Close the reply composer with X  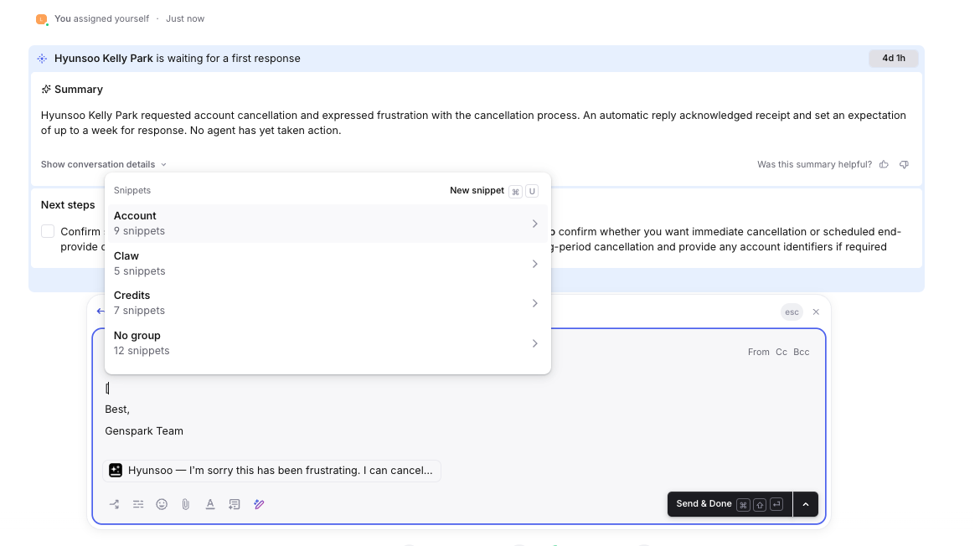[816, 312]
